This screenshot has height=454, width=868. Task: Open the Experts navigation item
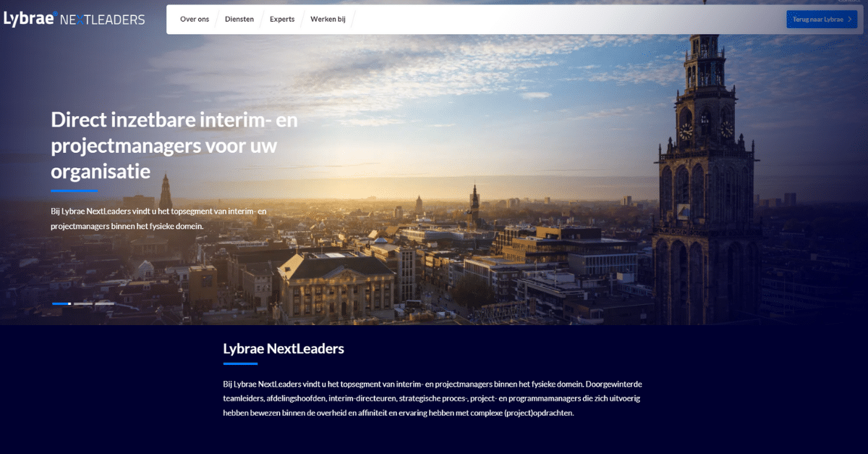[282, 20]
